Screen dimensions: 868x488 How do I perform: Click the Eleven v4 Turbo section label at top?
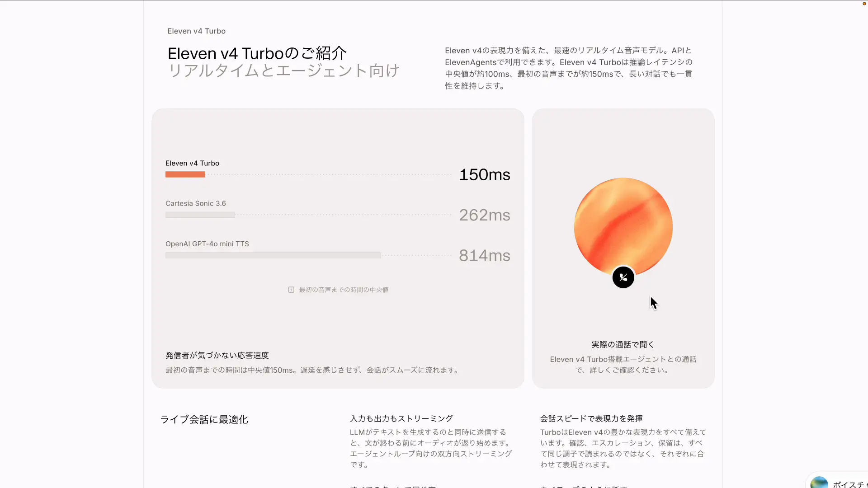(x=197, y=31)
